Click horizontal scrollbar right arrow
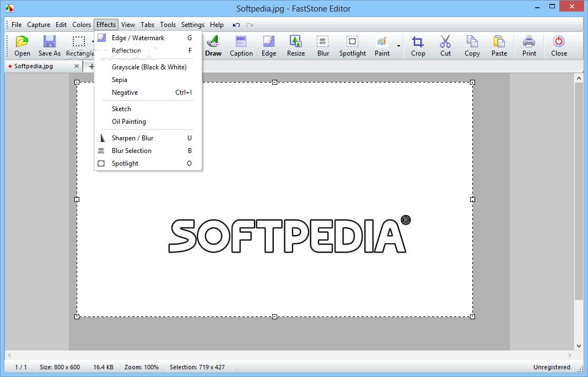This screenshot has height=377, width=588. 570,355
